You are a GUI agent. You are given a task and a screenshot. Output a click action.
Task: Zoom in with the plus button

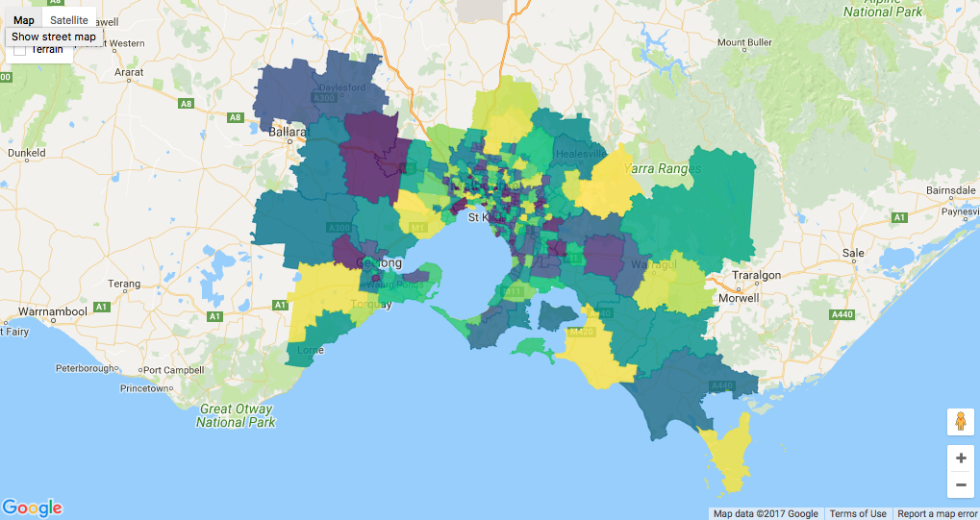click(x=961, y=458)
